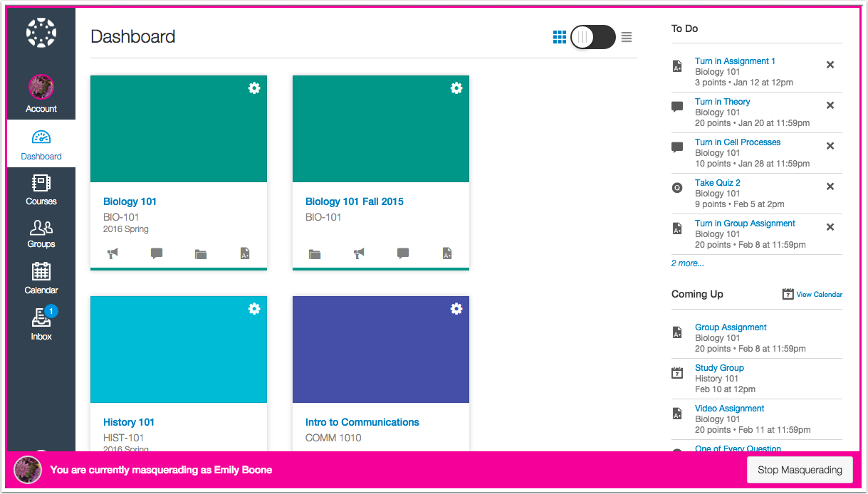Open the Biology 101 course link
This screenshot has height=494, width=868.
pos(130,201)
